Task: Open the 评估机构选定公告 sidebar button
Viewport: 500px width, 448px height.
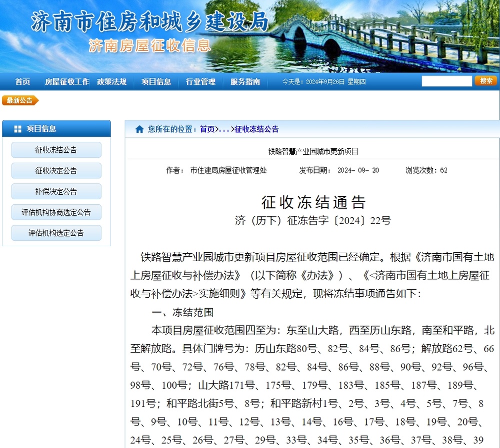Action: [x=56, y=233]
